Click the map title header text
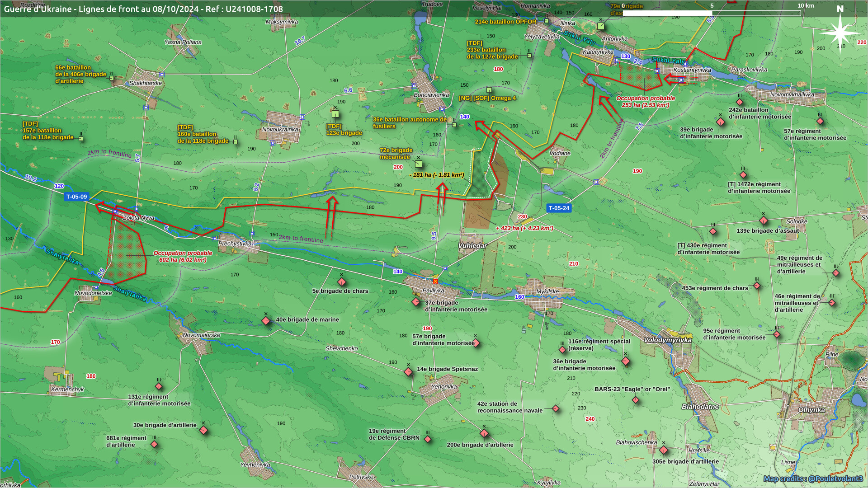The height and width of the screenshot is (488, 868). (x=143, y=9)
